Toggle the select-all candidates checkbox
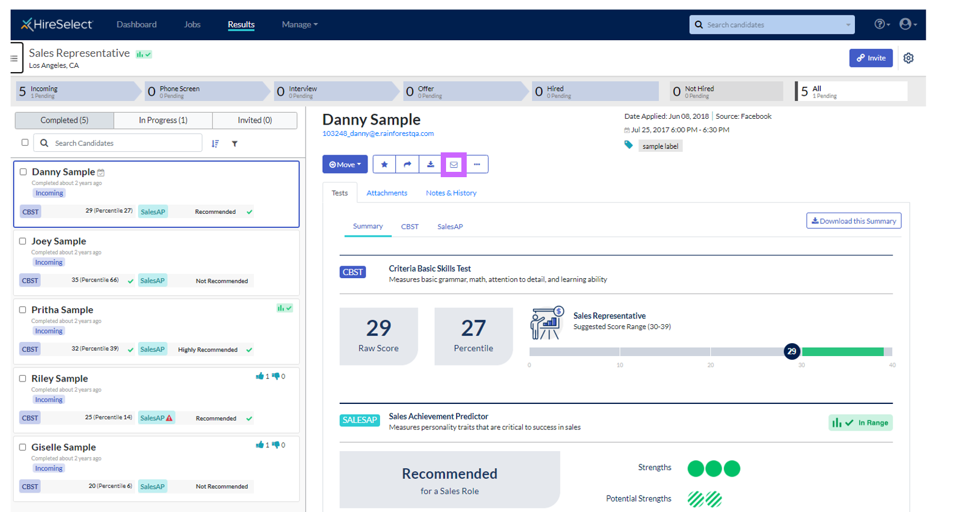980x512 pixels. coord(25,142)
